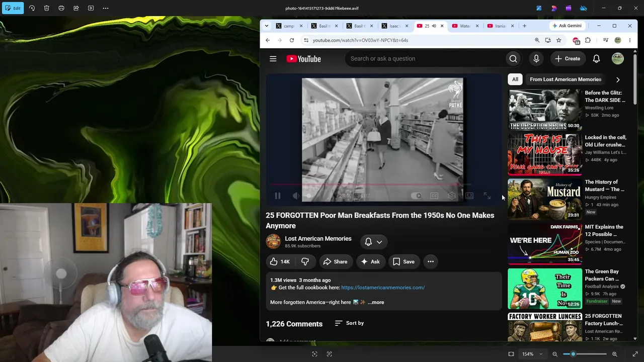
Task: Go to YouTube home via logo
Action: (303, 59)
